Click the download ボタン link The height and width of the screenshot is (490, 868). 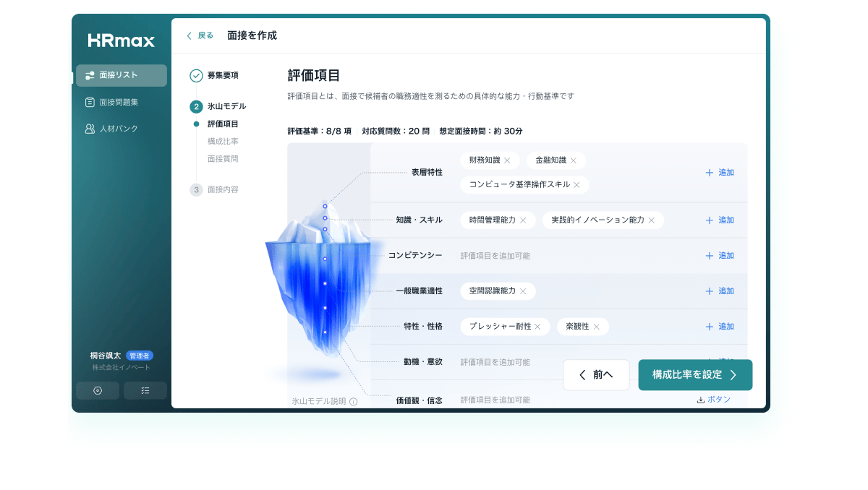point(713,400)
